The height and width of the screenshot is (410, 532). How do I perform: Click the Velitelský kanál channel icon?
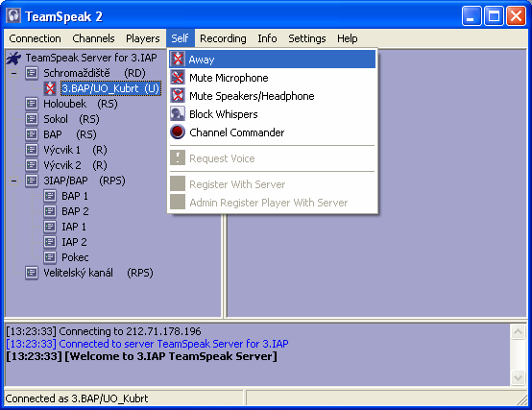coord(32,273)
